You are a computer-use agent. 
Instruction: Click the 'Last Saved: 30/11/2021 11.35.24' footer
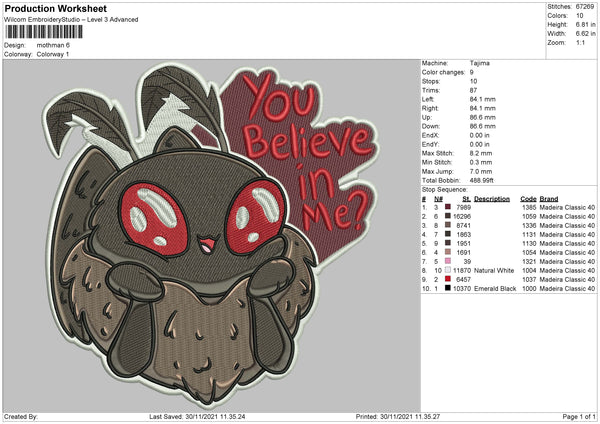coord(197,416)
